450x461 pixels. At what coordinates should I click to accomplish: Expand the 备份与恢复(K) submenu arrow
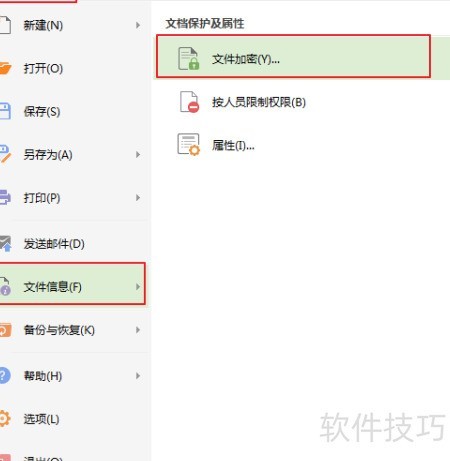pos(138,330)
